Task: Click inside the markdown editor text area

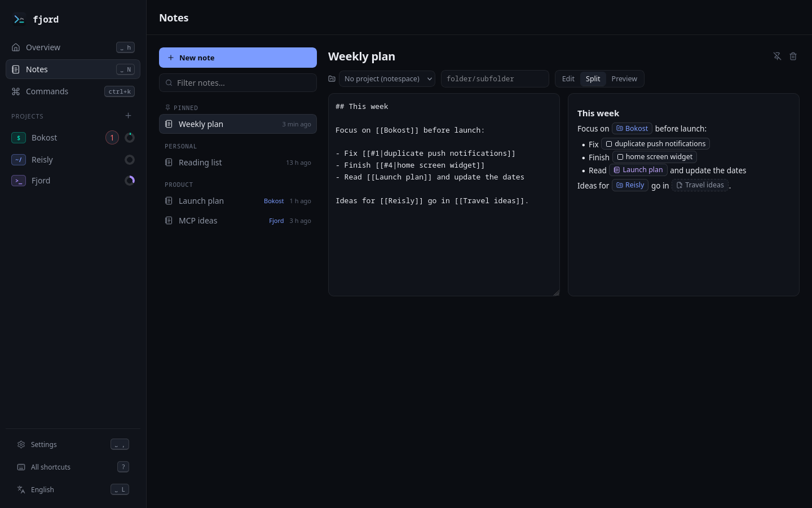Action: (x=444, y=195)
